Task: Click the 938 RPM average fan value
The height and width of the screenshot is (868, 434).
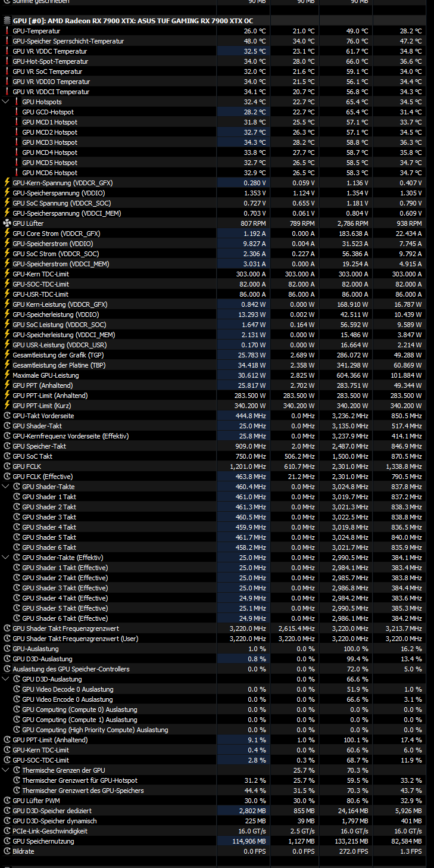Action: (x=409, y=223)
